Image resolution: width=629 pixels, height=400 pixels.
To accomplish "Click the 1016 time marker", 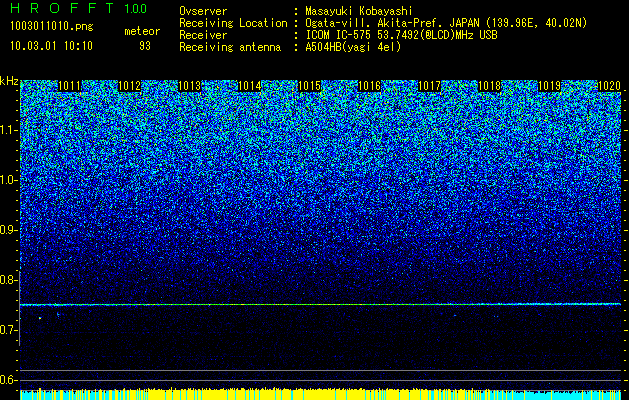I will tap(369, 86).
